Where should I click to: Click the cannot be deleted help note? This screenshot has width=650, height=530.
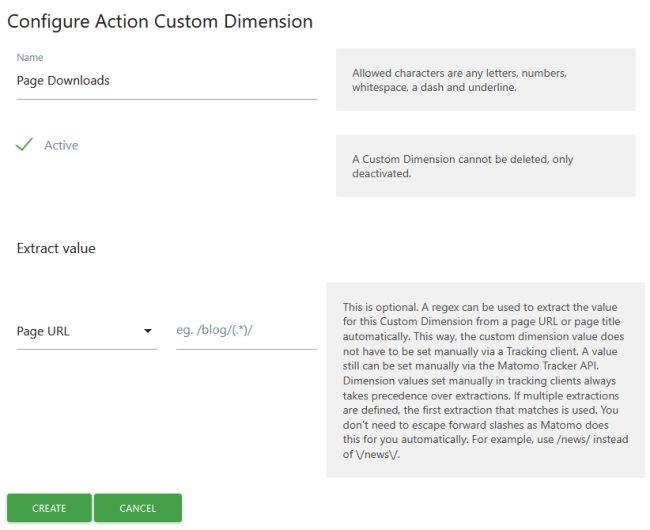click(485, 166)
